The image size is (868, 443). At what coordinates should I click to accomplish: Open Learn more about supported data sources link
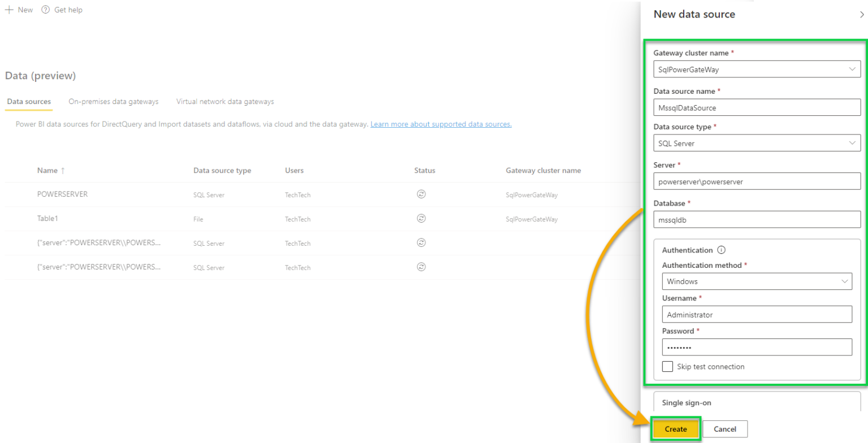click(x=441, y=124)
